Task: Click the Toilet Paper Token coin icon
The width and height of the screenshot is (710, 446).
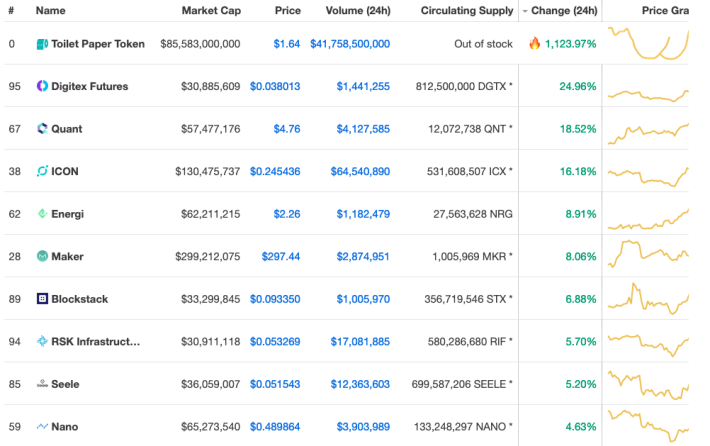Action: [42, 44]
